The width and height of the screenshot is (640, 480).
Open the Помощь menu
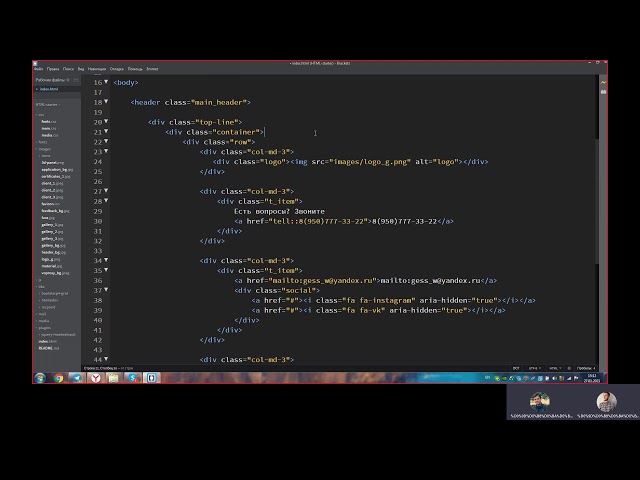pos(135,69)
